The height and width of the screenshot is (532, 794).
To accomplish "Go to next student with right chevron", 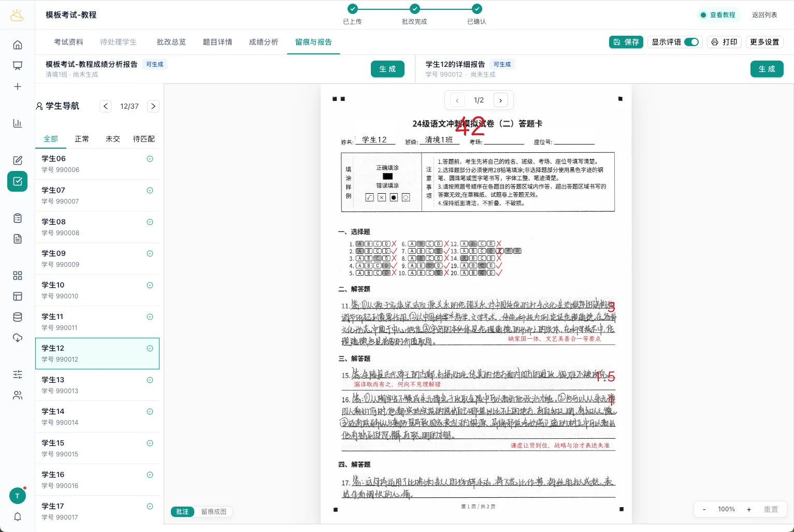I will click(x=153, y=106).
